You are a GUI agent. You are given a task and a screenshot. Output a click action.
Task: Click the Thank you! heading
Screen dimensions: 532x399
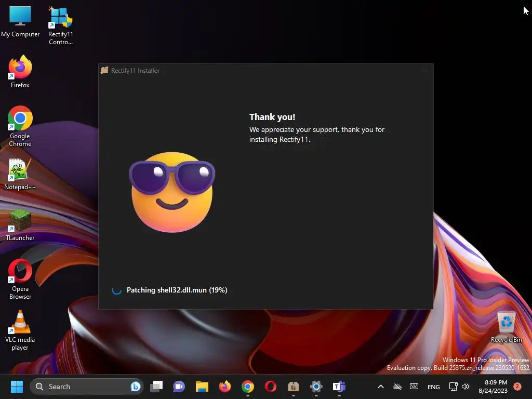(272, 117)
